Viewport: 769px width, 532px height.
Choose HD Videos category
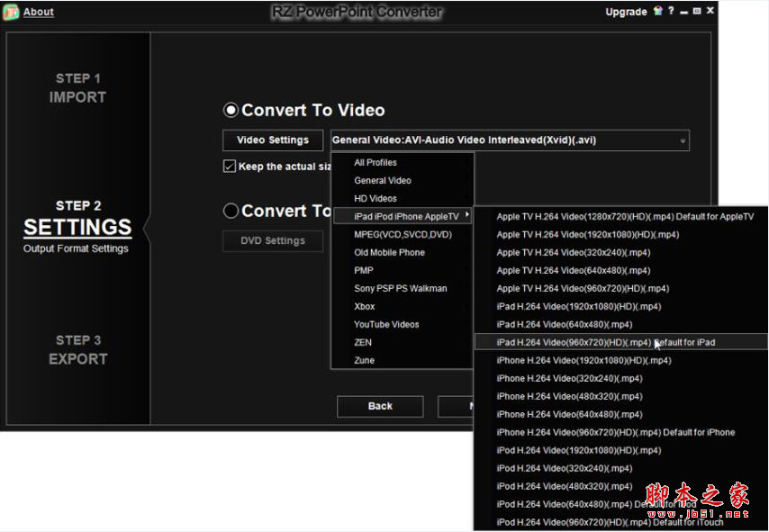[403, 199]
